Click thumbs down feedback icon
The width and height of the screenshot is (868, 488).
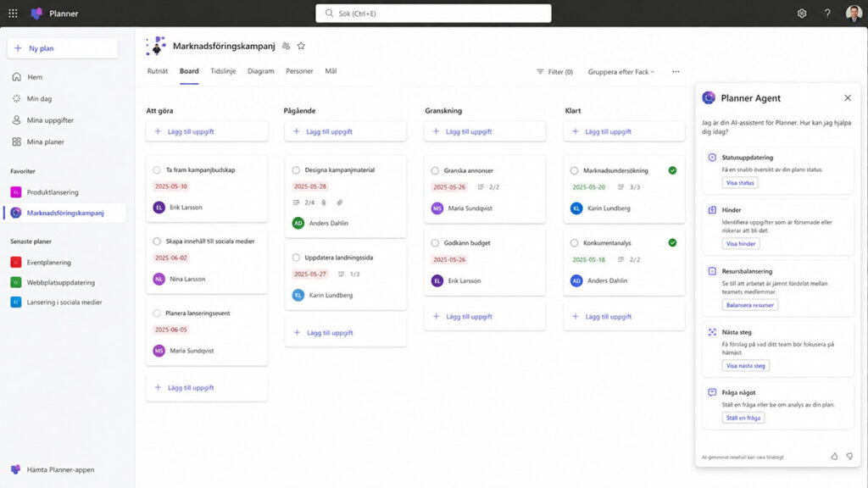[x=849, y=457]
